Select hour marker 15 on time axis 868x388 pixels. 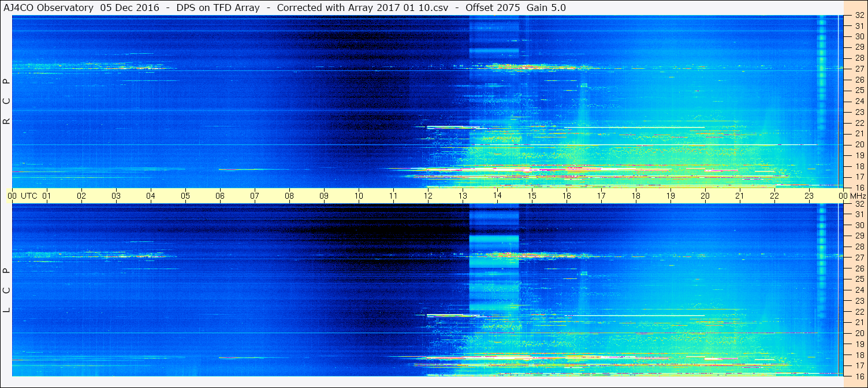[532, 196]
